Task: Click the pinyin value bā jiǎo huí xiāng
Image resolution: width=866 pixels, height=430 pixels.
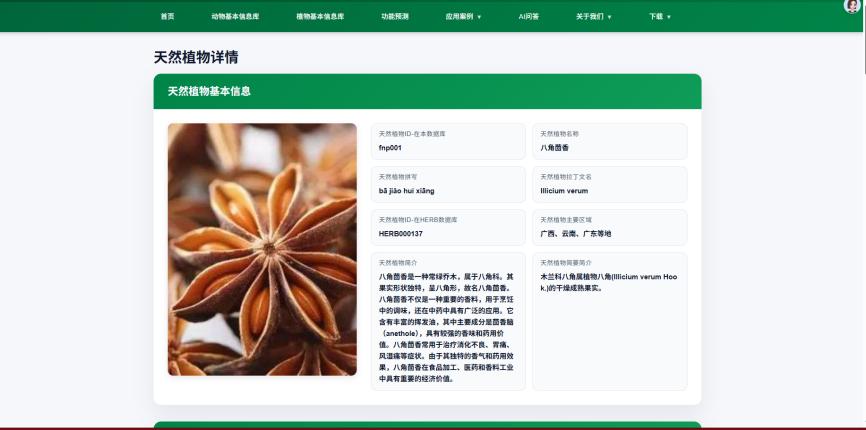Action: (406, 191)
